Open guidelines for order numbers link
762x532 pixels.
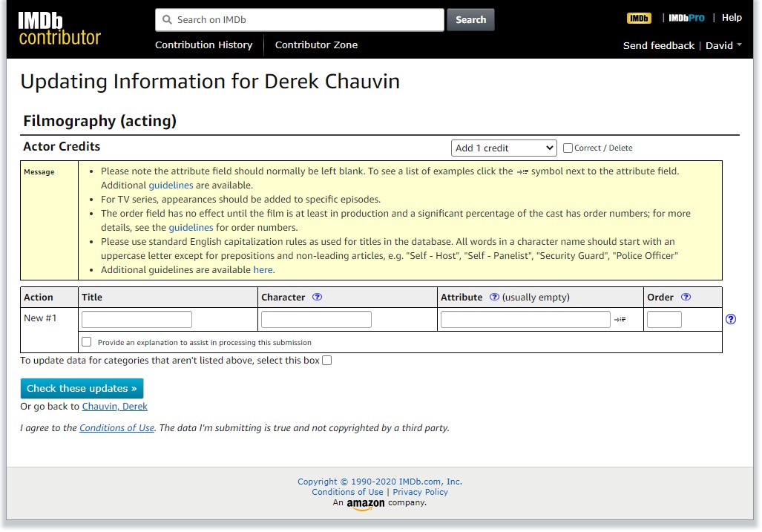pos(191,228)
